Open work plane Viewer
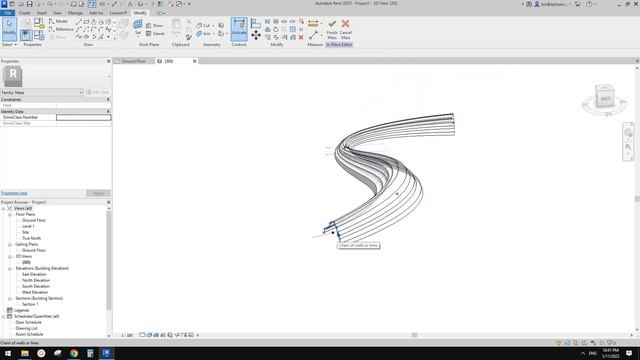640x360 pixels. pyautogui.click(x=155, y=33)
